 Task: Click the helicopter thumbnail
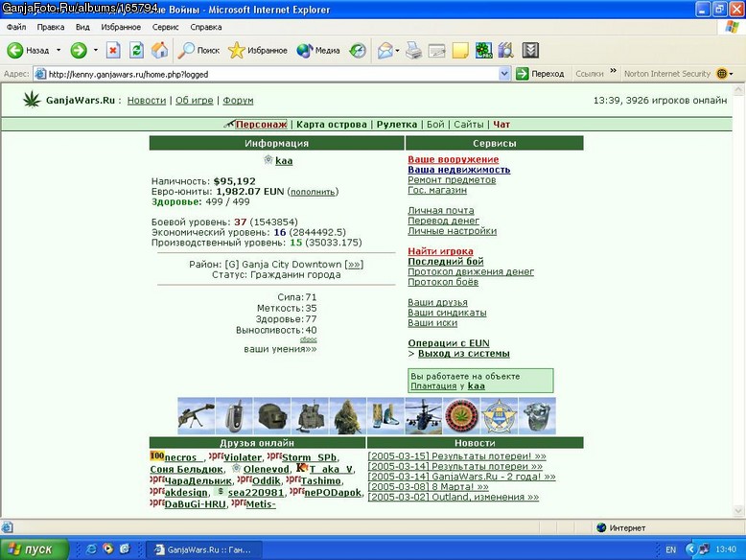pos(424,416)
